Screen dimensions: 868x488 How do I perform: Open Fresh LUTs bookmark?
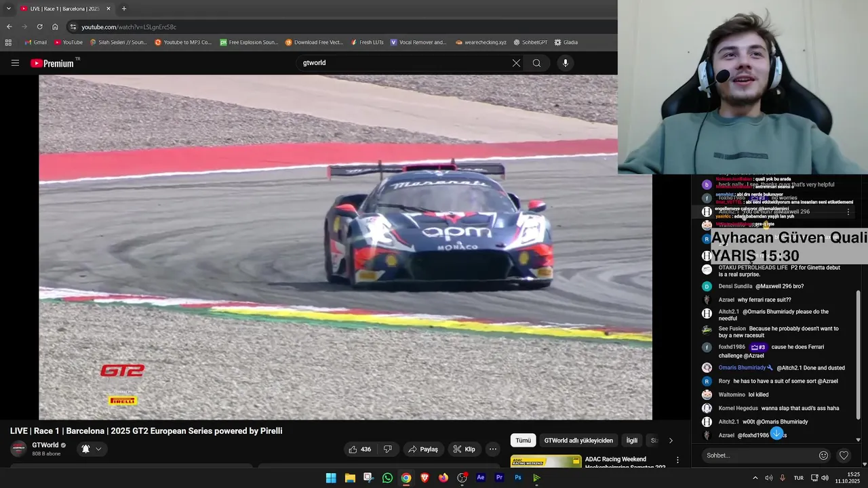pyautogui.click(x=367, y=42)
